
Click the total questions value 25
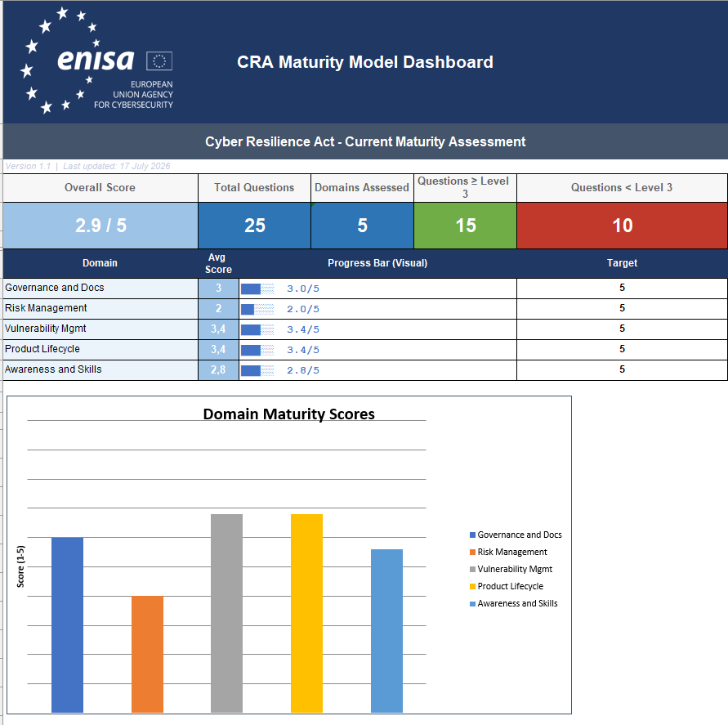tap(254, 226)
